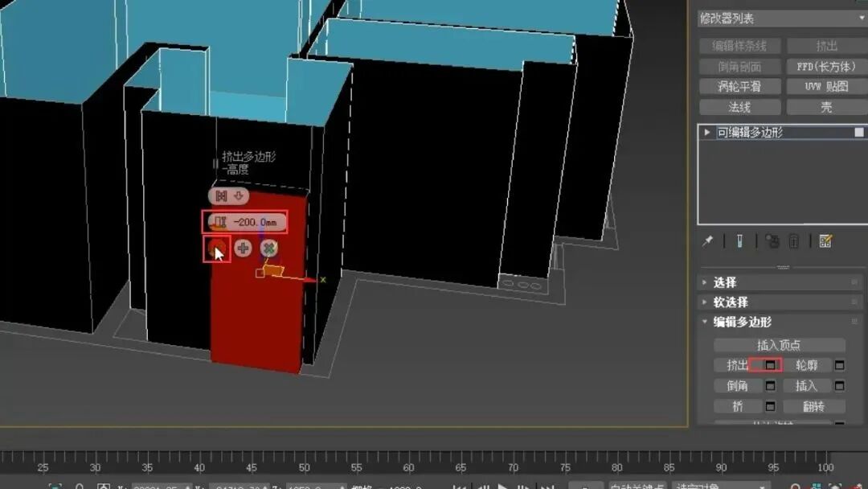Apply the 法线 modifier
This screenshot has height=489, width=868.
point(739,107)
